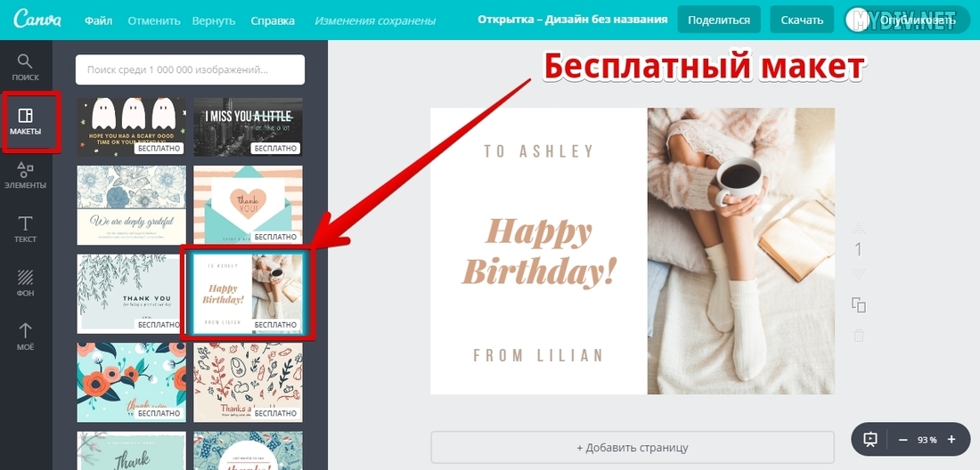Screen dimensions: 980x470
Task: Open the Поиск search panel icon
Action: tap(25, 68)
